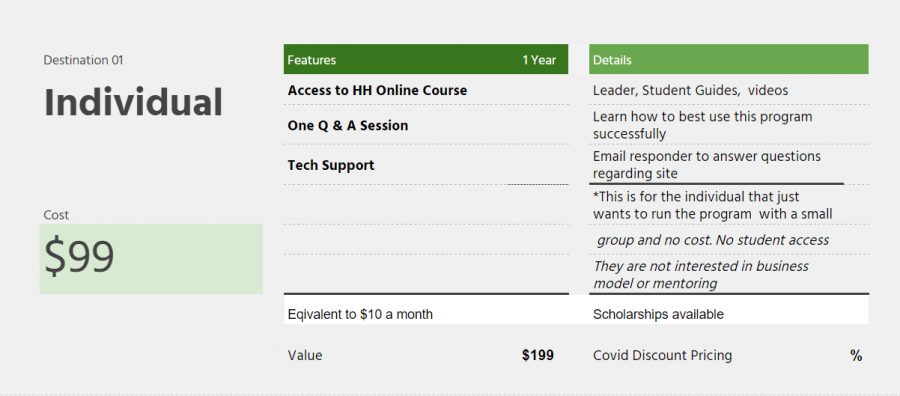Click the Features header cell
This screenshot has width=900, height=396.
[x=312, y=60]
